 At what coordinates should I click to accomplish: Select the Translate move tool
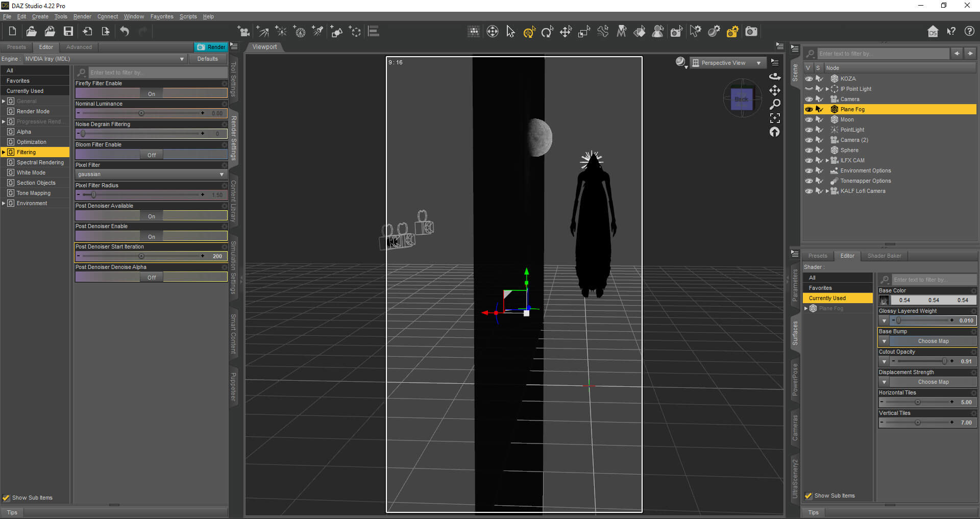(x=566, y=32)
